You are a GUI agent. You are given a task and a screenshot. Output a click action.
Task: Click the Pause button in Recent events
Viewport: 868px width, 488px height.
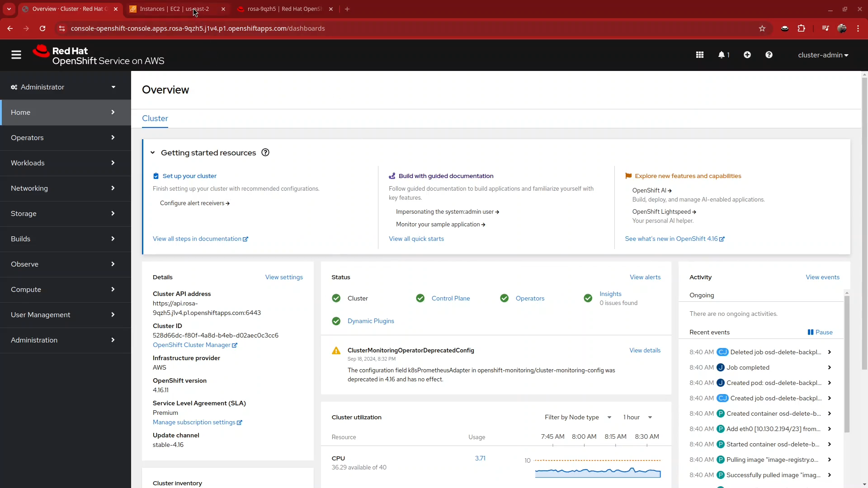pyautogui.click(x=820, y=332)
